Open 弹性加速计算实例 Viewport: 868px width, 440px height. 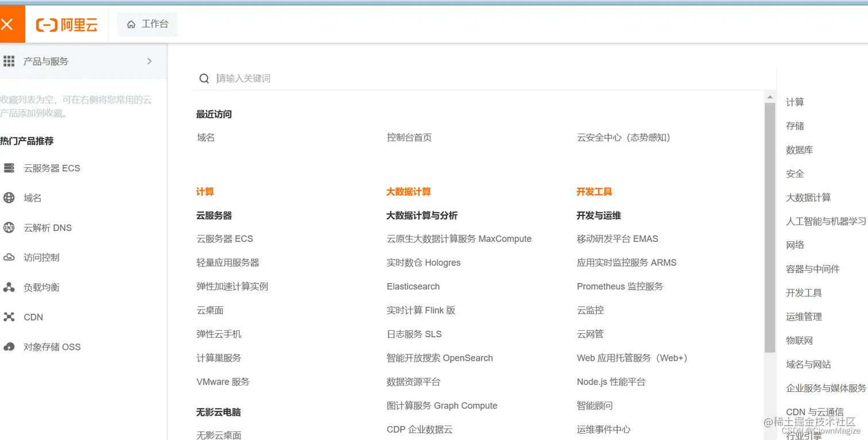click(232, 287)
